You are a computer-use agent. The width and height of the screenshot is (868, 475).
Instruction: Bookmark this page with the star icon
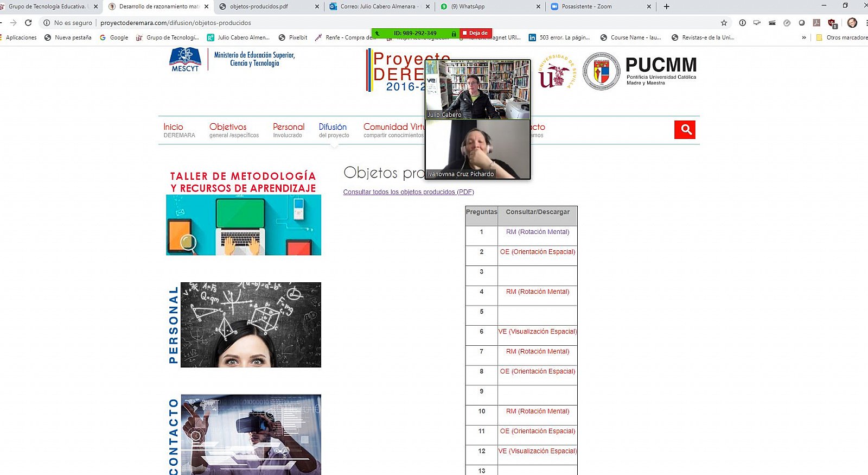tap(724, 23)
